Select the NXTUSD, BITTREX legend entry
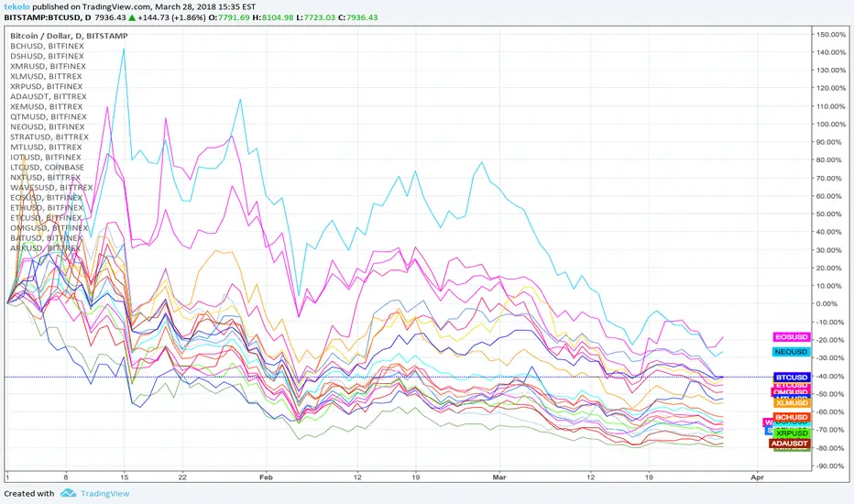 [x=45, y=177]
